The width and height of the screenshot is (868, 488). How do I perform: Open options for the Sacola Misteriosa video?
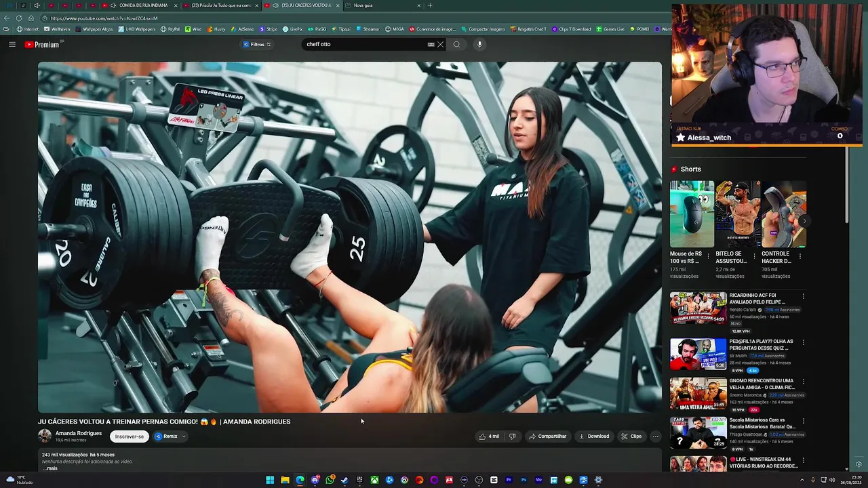804,421
